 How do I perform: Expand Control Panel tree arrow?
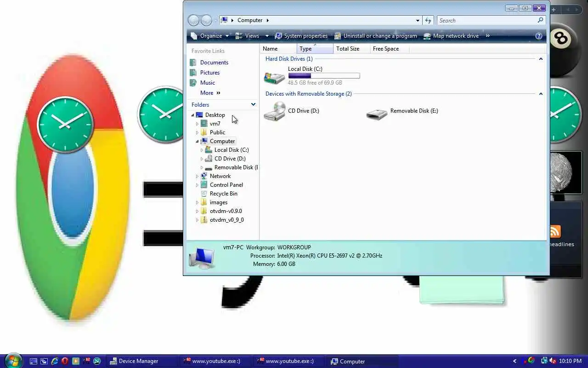[x=198, y=185]
